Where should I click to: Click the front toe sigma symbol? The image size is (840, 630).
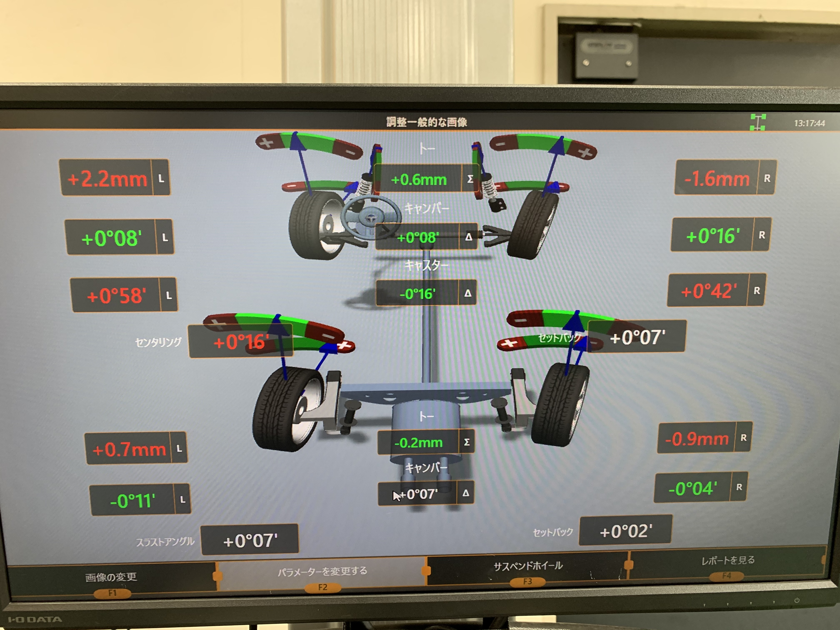(470, 179)
